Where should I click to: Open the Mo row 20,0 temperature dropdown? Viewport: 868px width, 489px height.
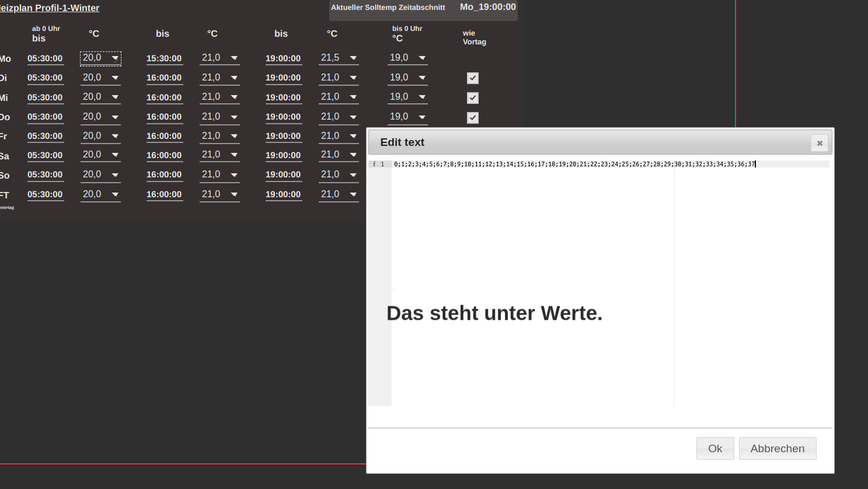pyautogui.click(x=100, y=58)
